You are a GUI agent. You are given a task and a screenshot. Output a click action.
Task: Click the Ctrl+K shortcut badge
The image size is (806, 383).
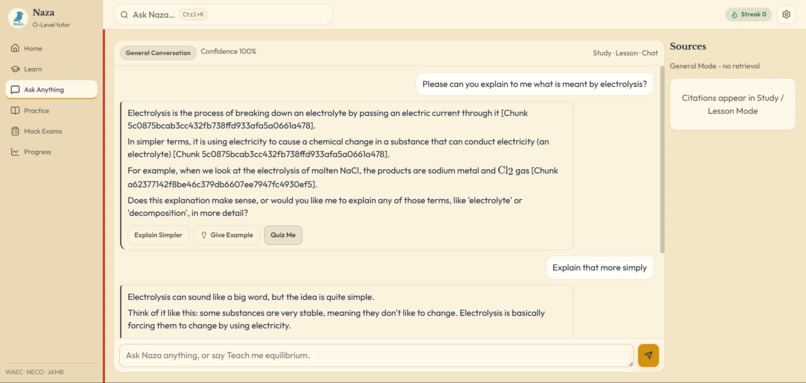(x=193, y=14)
